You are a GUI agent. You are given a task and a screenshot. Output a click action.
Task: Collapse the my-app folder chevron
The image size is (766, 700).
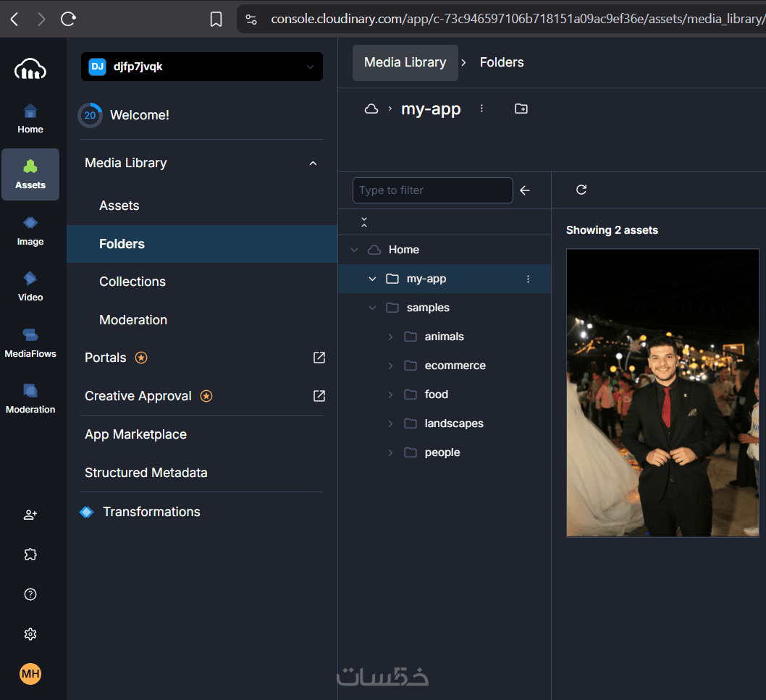coord(372,279)
